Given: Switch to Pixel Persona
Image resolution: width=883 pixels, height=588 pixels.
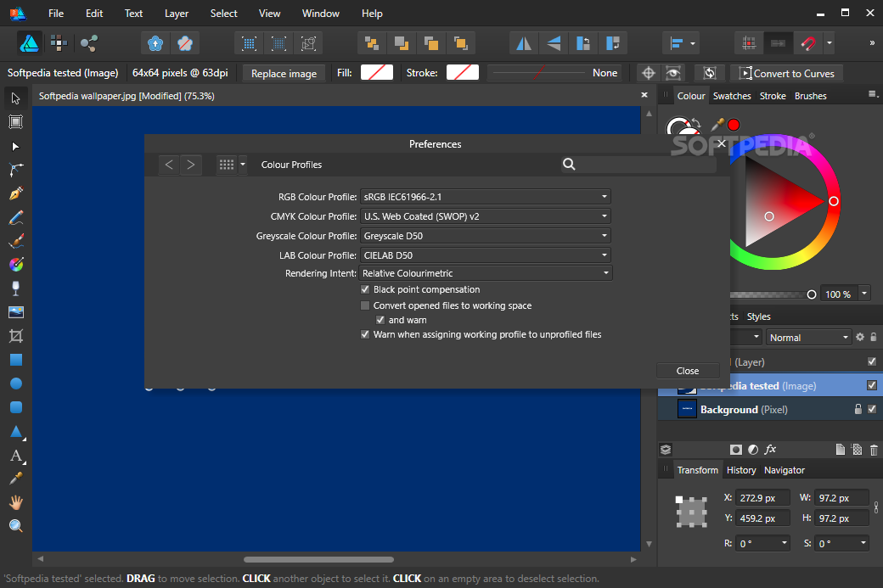Looking at the screenshot, I should 59,43.
